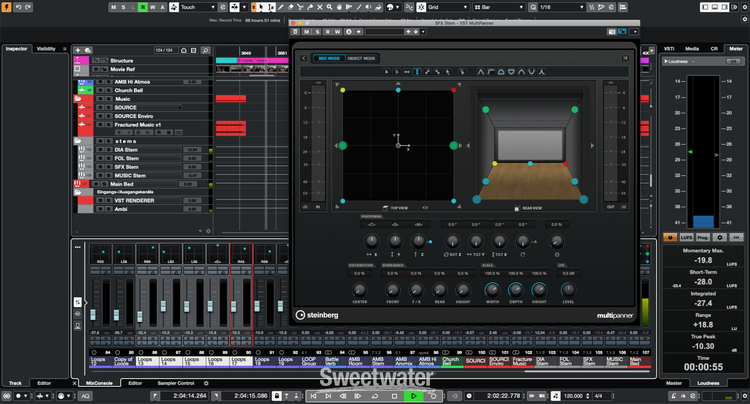Select BED MODE in MultiPanner
This screenshot has width=750, height=404.
329,58
